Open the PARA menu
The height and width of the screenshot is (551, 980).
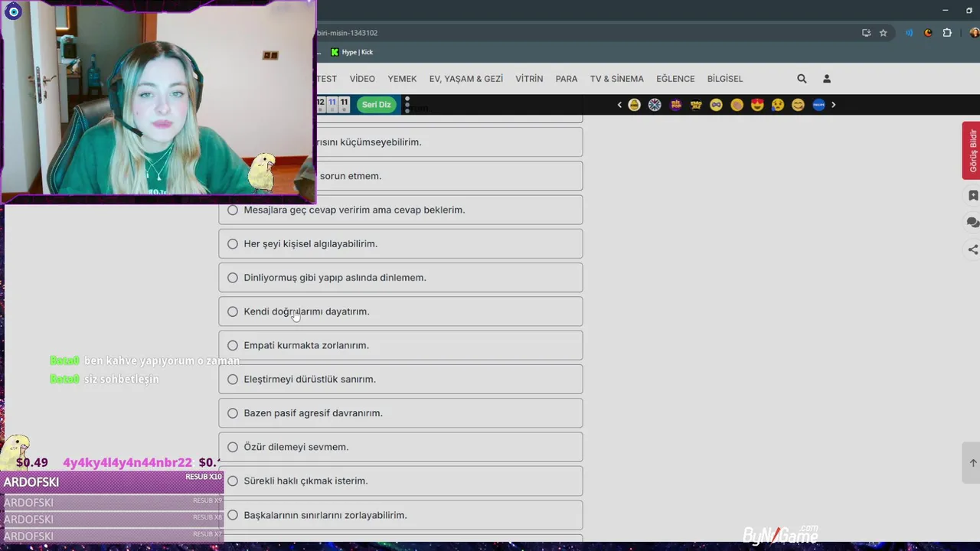pyautogui.click(x=567, y=79)
